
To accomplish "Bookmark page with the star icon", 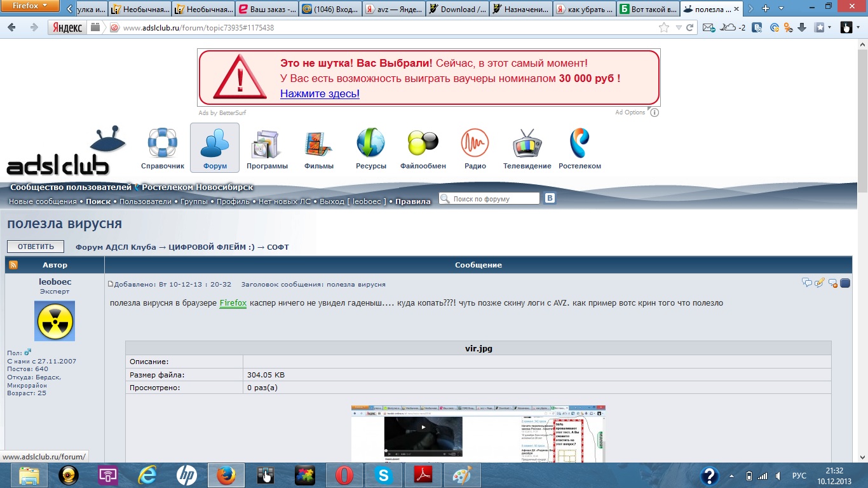I will (664, 27).
